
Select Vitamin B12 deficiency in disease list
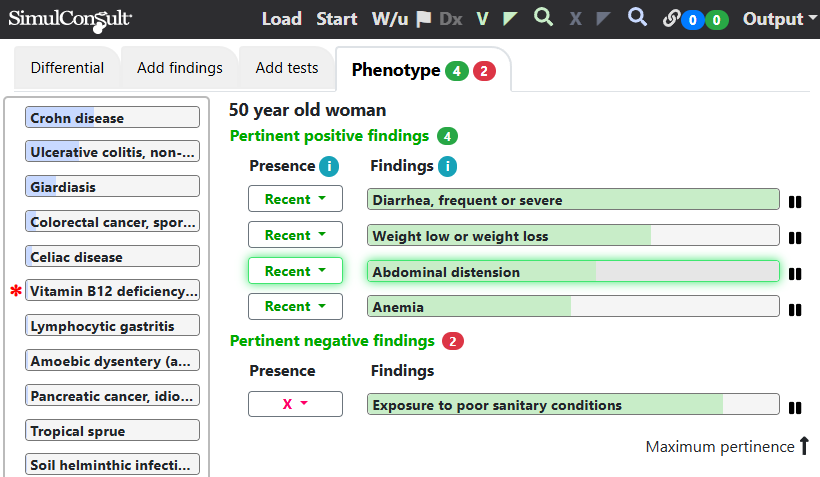click(x=113, y=291)
